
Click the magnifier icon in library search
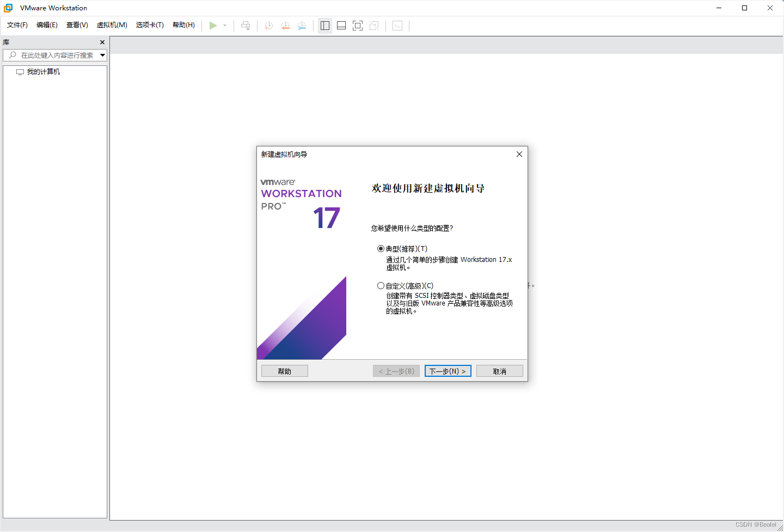click(x=13, y=55)
